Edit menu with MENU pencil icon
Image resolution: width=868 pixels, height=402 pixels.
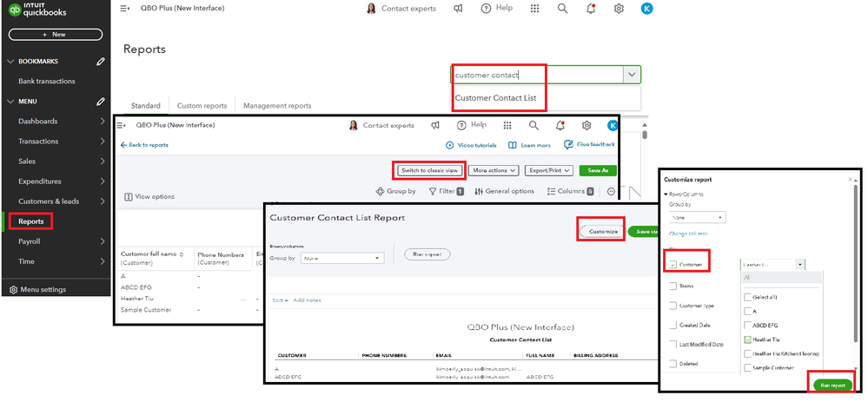pyautogui.click(x=100, y=102)
